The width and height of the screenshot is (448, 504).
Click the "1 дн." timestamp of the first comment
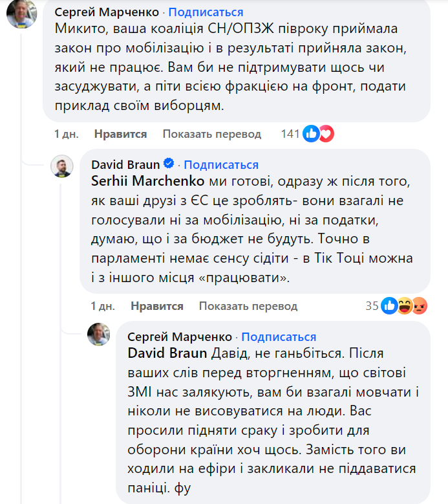(67, 134)
